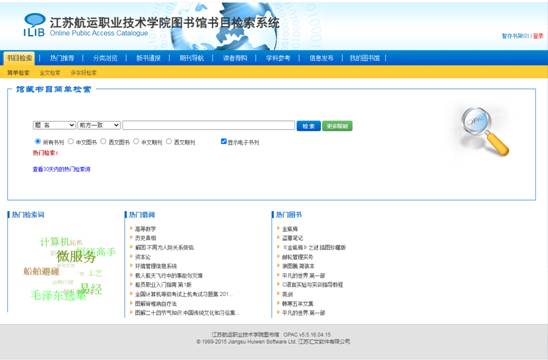
Task: Select the 中文图书 radio button
Action: [71, 141]
